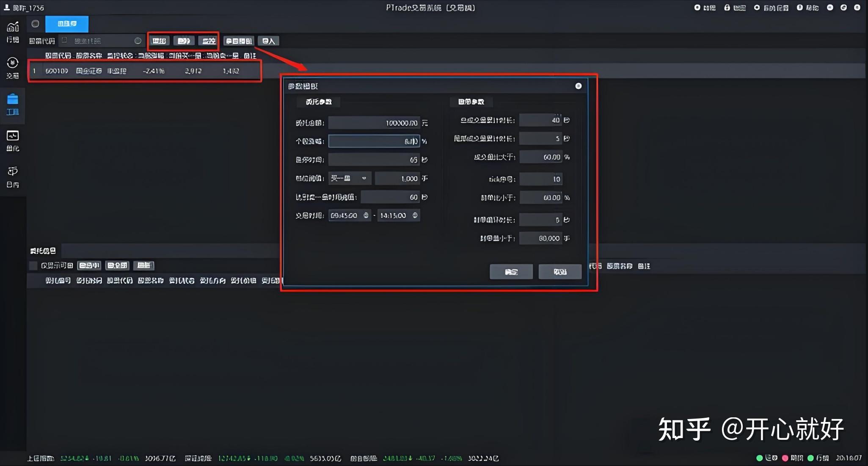Click the circular toggle beside the blue 监控策略 tab
The height and width of the screenshot is (466, 868).
pos(36,24)
